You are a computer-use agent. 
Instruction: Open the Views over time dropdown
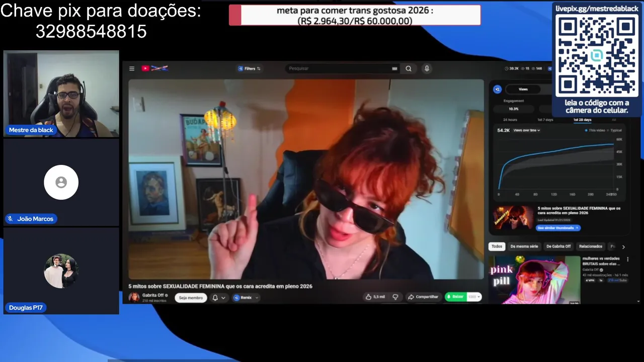pos(527,130)
